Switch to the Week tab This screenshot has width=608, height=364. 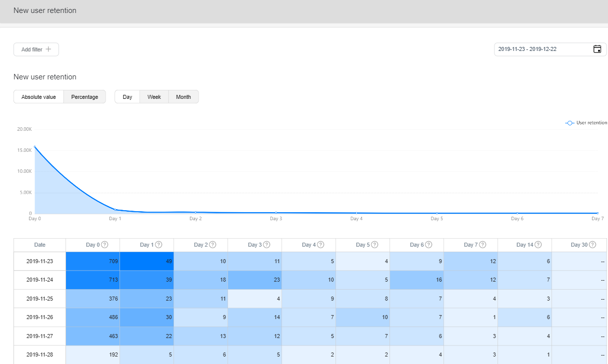pos(154,96)
